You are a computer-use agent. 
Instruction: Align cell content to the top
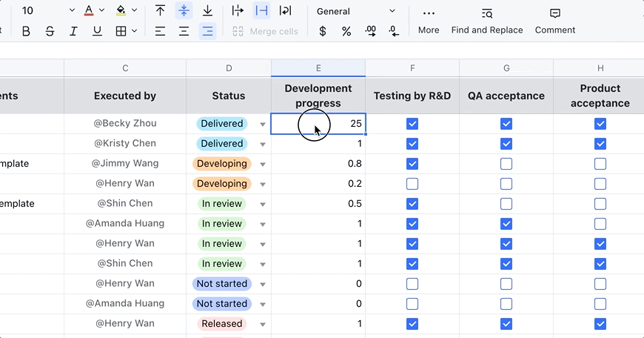point(160,10)
